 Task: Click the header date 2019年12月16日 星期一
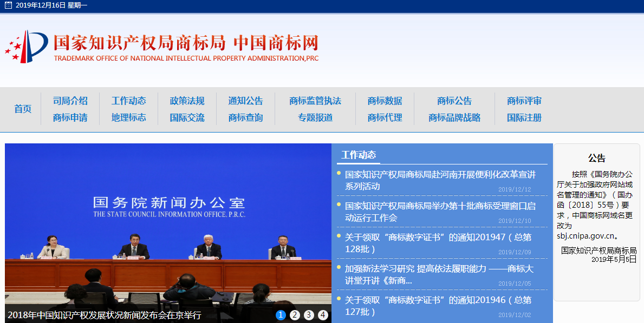[51, 5]
